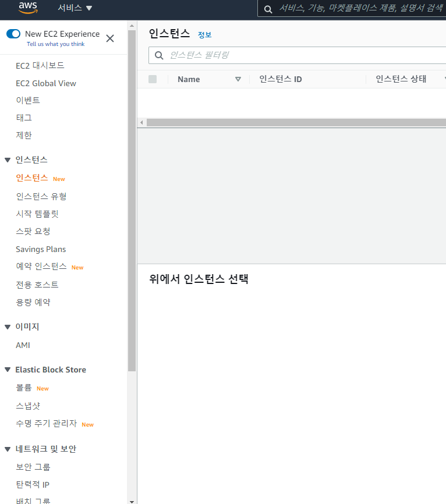This screenshot has height=504, width=446.
Task: Collapse the Elastic Block Store section
Action: click(x=8, y=370)
